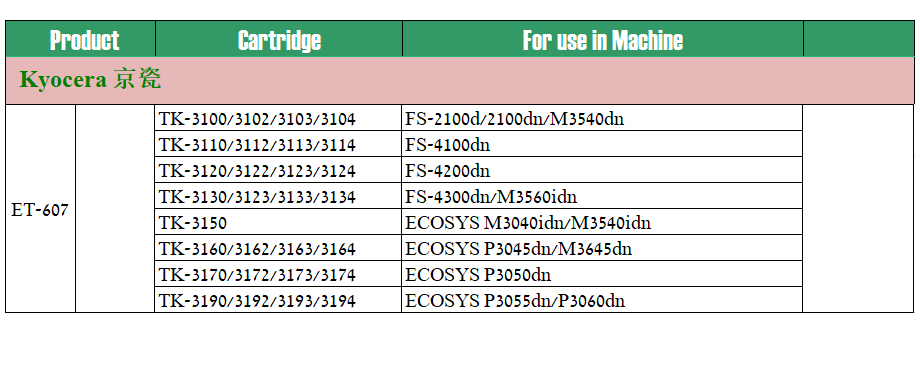The image size is (920, 380).
Task: Select the ECOSYS P3055dn/P3060dn cell
Action: click(x=602, y=300)
